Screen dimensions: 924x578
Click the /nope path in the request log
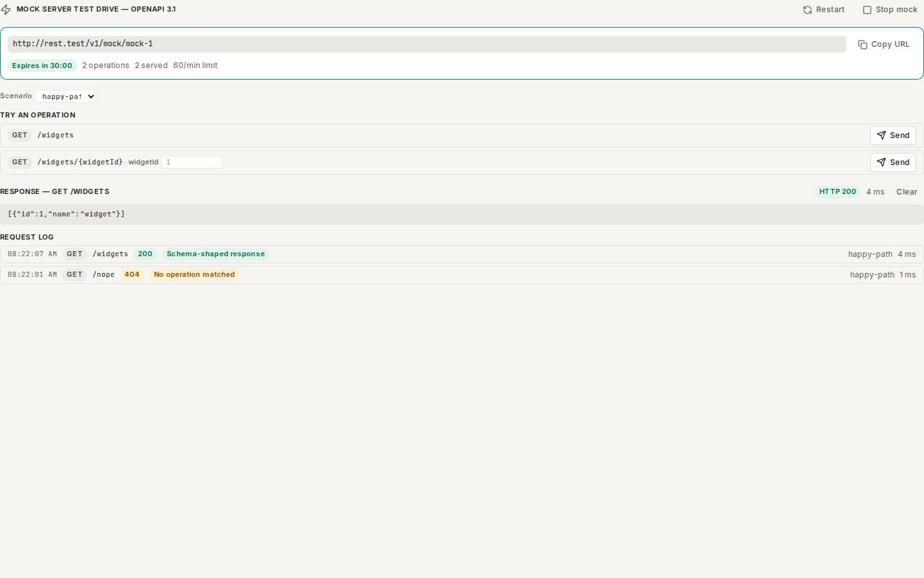point(104,275)
